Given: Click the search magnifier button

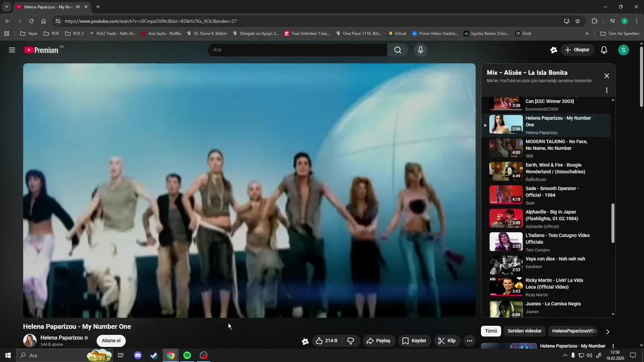Looking at the screenshot, I should (397, 50).
